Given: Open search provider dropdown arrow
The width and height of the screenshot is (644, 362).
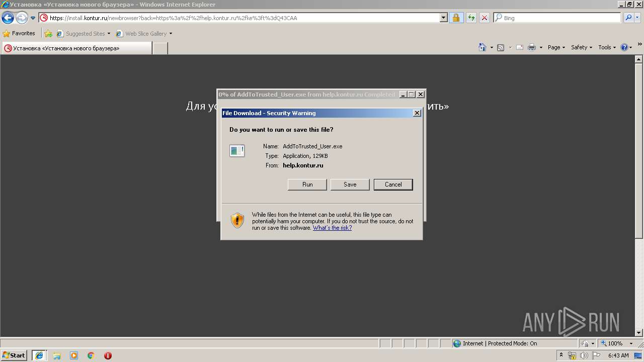Looking at the screenshot, I should pyautogui.click(x=638, y=18).
